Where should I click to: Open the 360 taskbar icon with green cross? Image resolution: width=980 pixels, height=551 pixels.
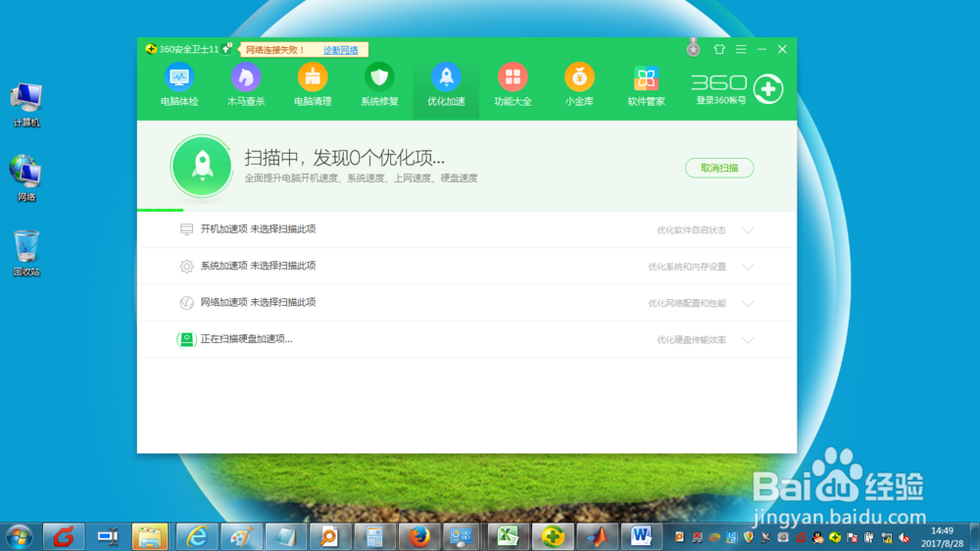point(553,536)
